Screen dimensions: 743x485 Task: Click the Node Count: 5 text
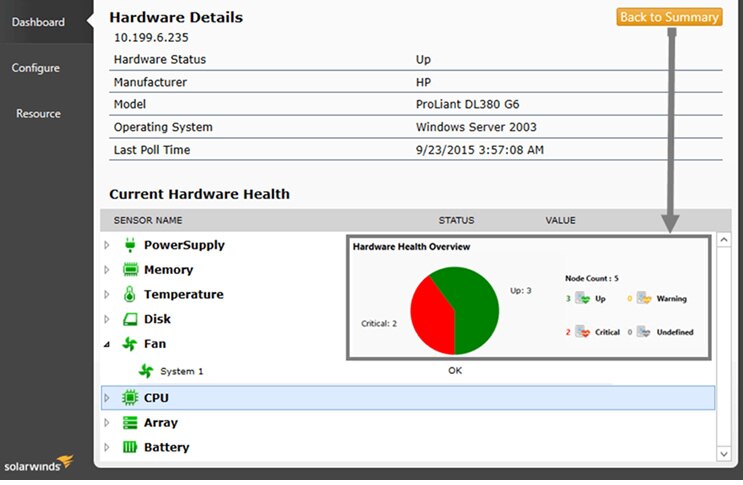click(x=592, y=278)
